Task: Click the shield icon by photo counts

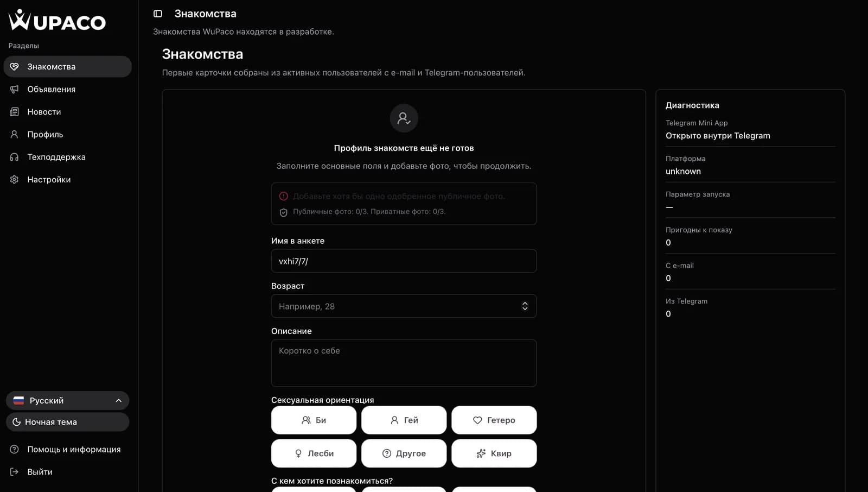Action: (x=284, y=212)
